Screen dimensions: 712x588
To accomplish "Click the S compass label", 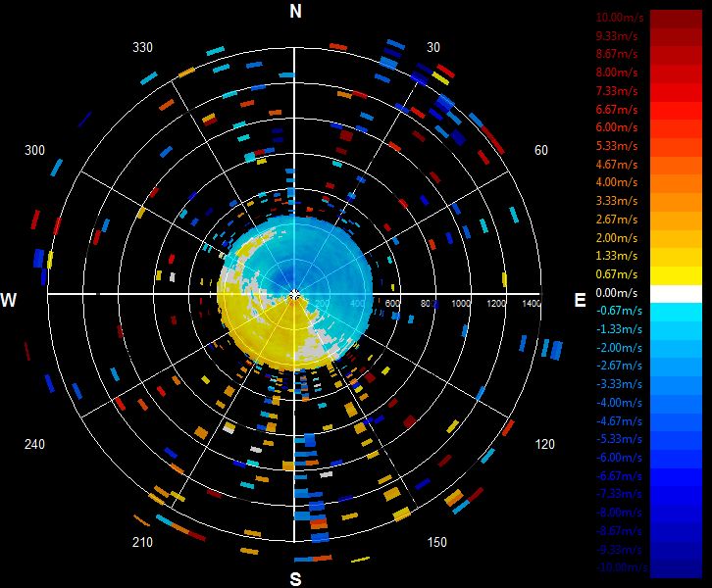I will [295, 579].
